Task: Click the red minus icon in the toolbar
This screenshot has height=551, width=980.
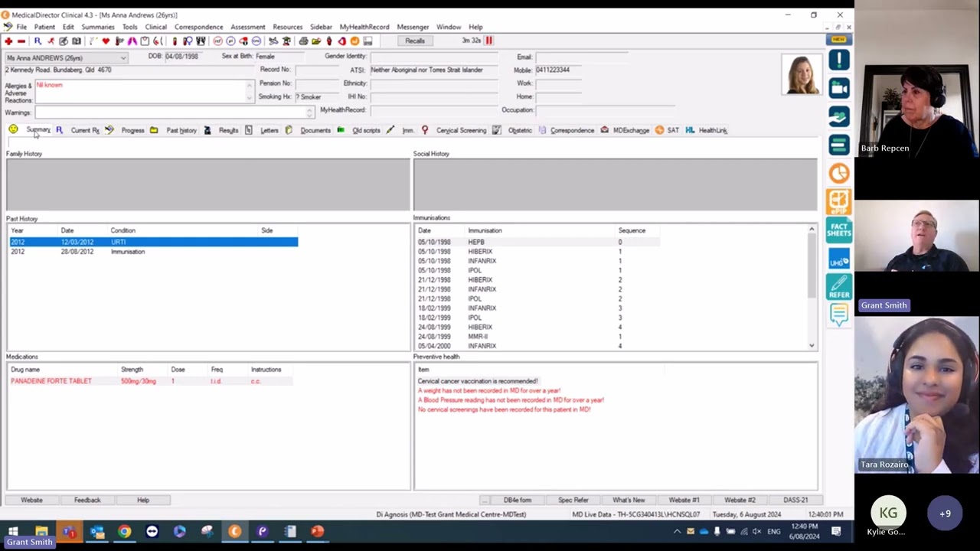Action: [21, 41]
